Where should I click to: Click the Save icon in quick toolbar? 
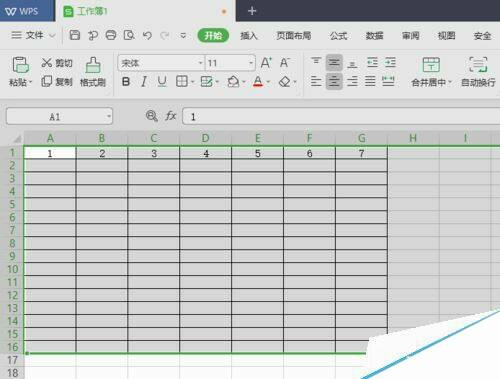click(74, 35)
